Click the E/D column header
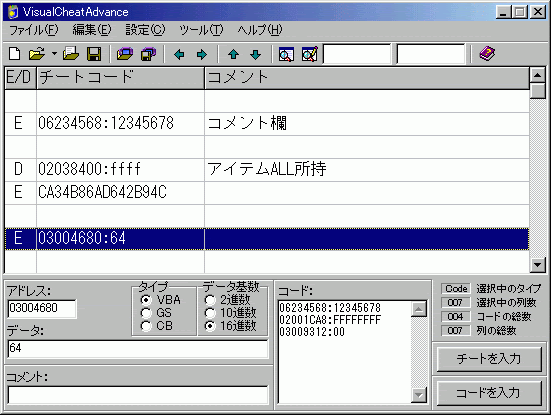 [x=20, y=78]
